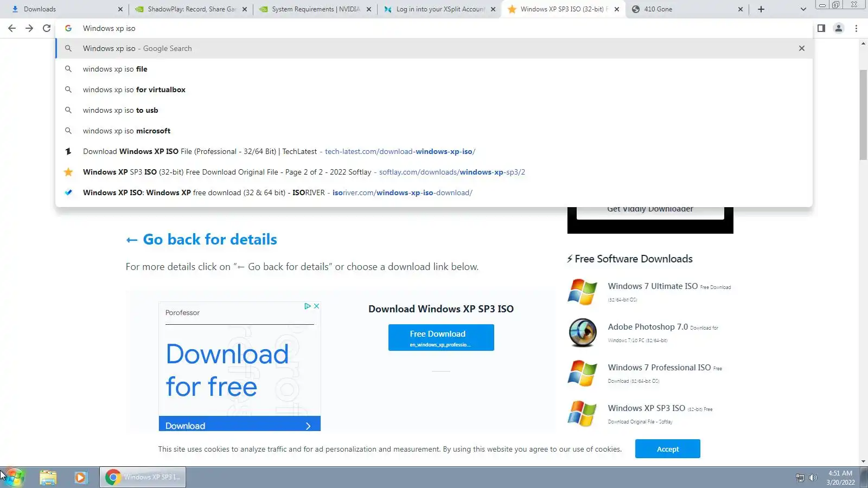Open the Chrome profile avatar

(x=839, y=28)
